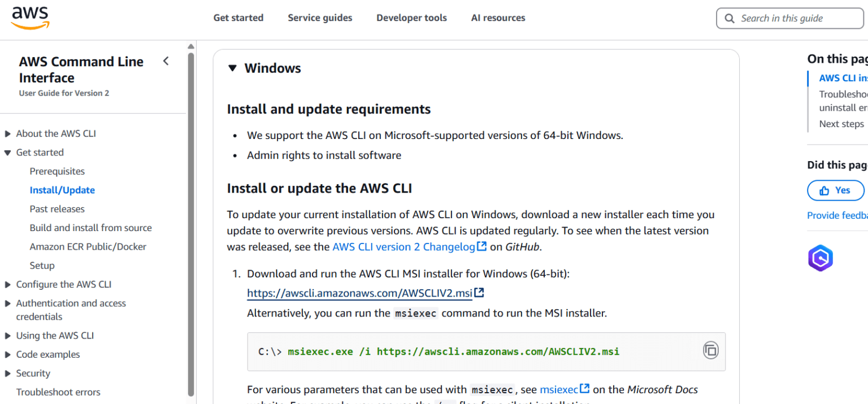
Task: Click the AWS logo
Action: pyautogui.click(x=29, y=17)
